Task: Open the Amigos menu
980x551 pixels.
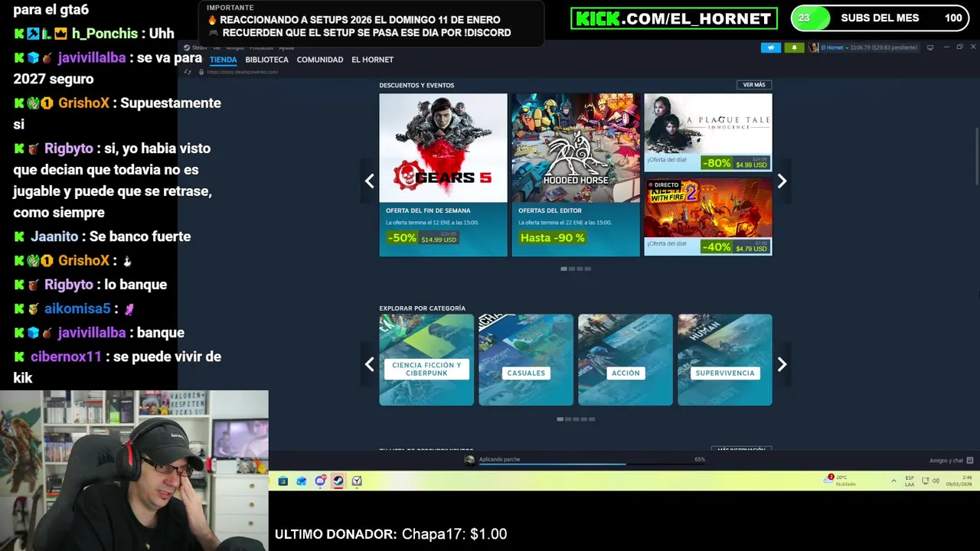Action: [236, 47]
